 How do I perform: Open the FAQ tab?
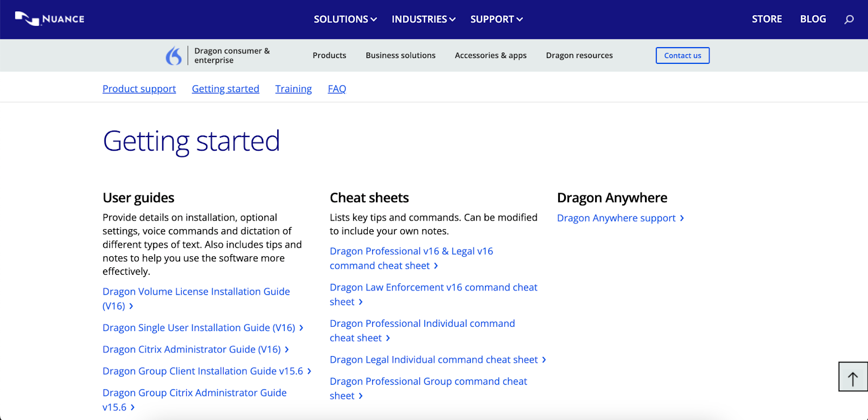point(337,89)
